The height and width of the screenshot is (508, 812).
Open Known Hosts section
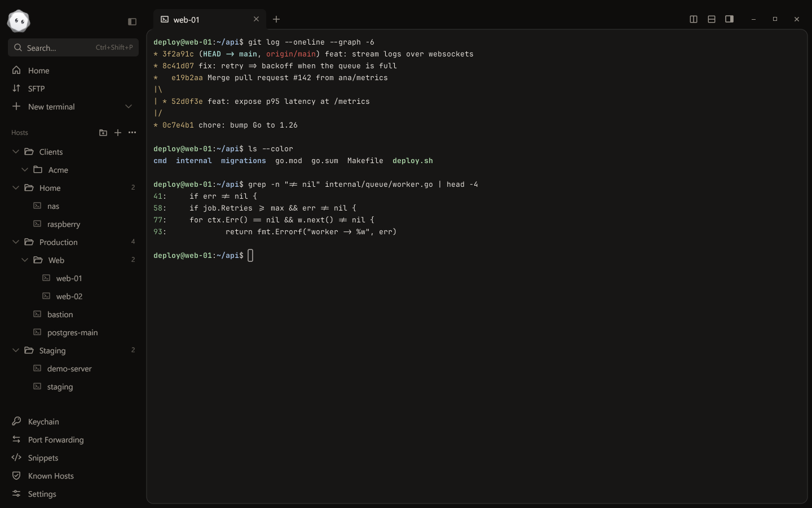point(73,476)
